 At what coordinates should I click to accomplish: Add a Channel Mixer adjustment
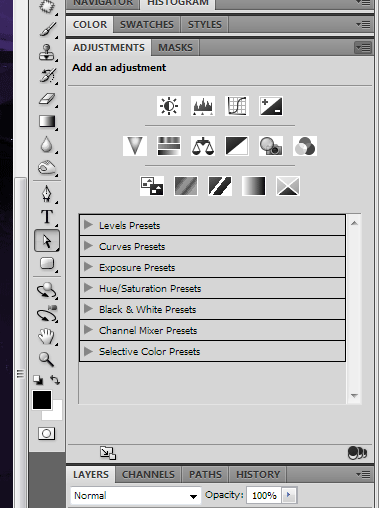[305, 146]
